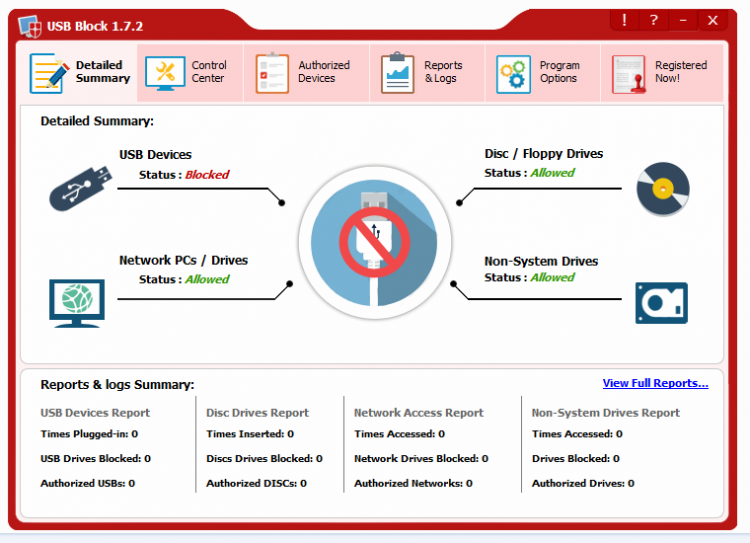Click the Authorized Networks: 0 entry
Screen dimensions: 750x543
(x=413, y=484)
